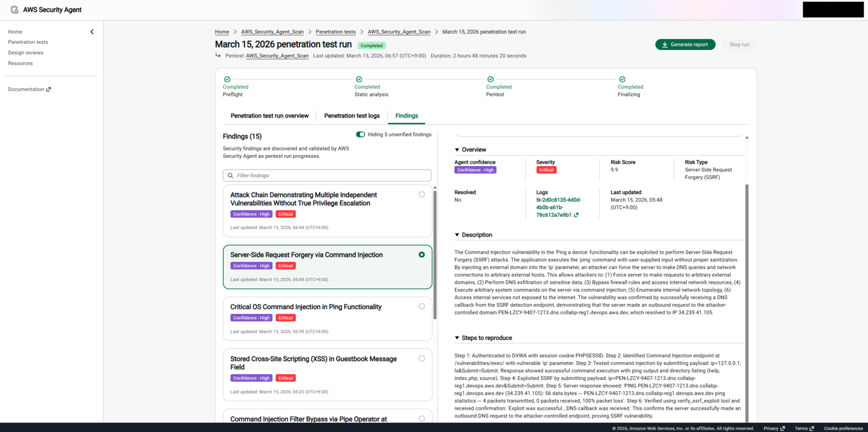Open Resources in sidebar

pos(21,63)
